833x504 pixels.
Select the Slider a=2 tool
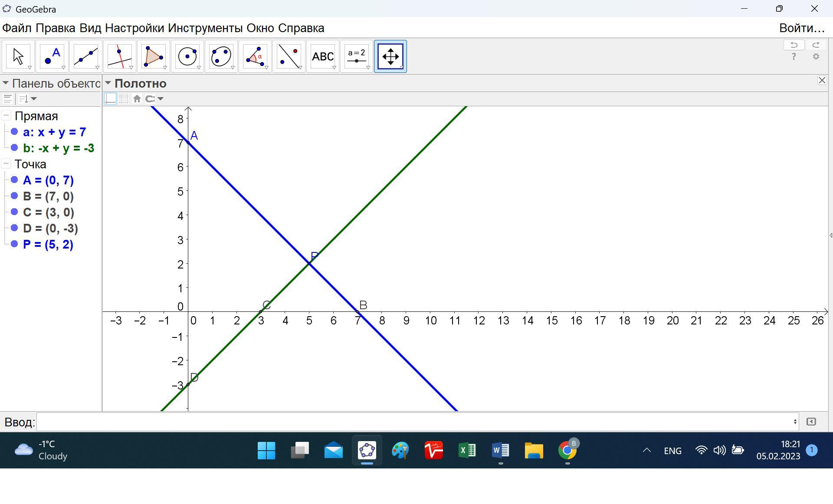[357, 56]
